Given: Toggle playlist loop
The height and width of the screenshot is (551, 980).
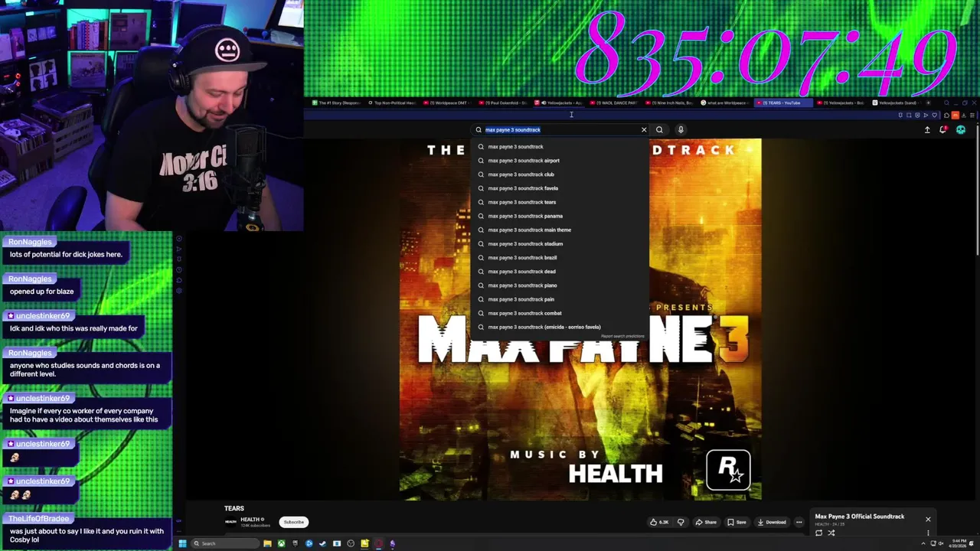Looking at the screenshot, I should 818,533.
